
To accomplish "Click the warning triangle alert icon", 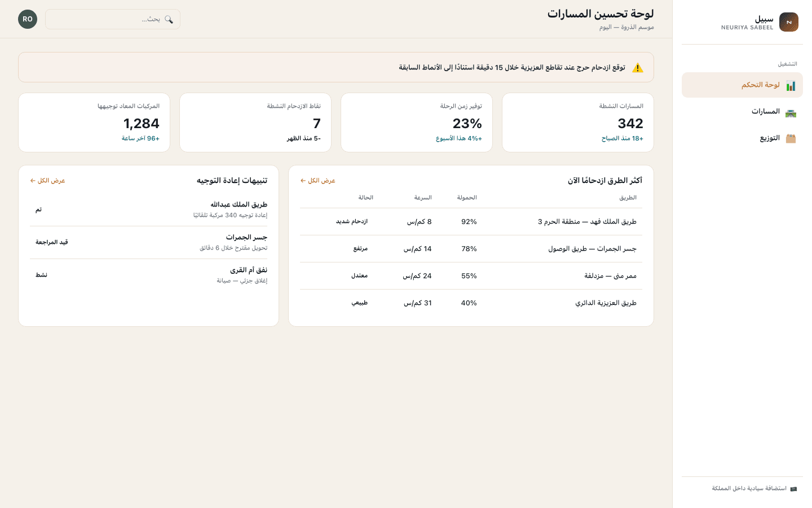I will tap(638, 68).
